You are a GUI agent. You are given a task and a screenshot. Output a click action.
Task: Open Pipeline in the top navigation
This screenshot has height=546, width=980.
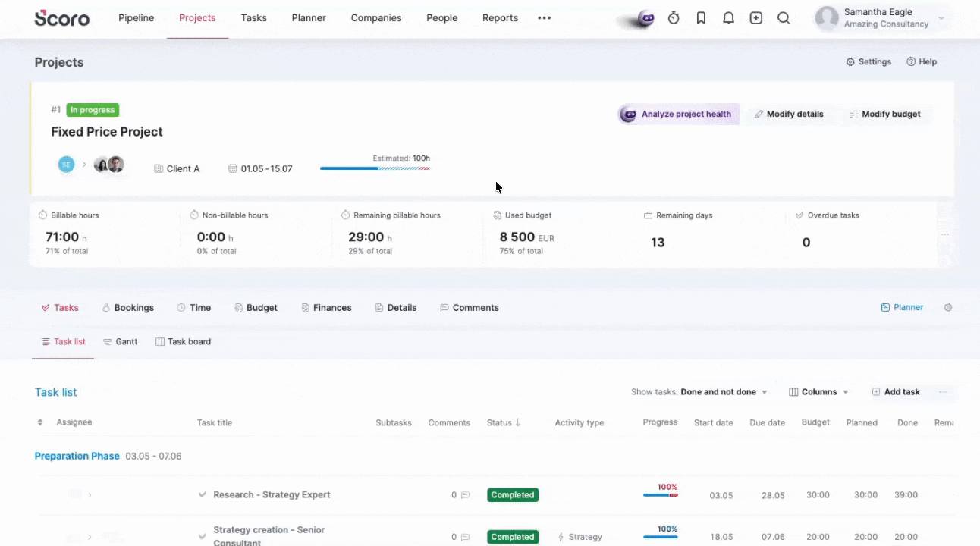(137, 18)
